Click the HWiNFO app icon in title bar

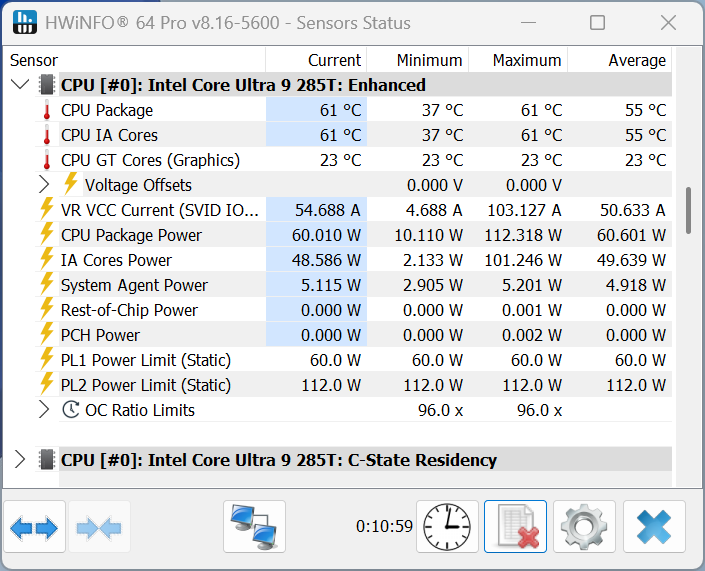25,22
